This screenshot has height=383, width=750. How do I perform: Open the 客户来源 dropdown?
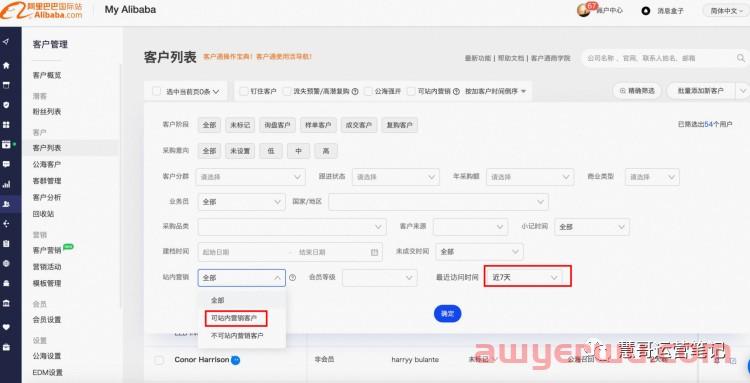tap(470, 227)
